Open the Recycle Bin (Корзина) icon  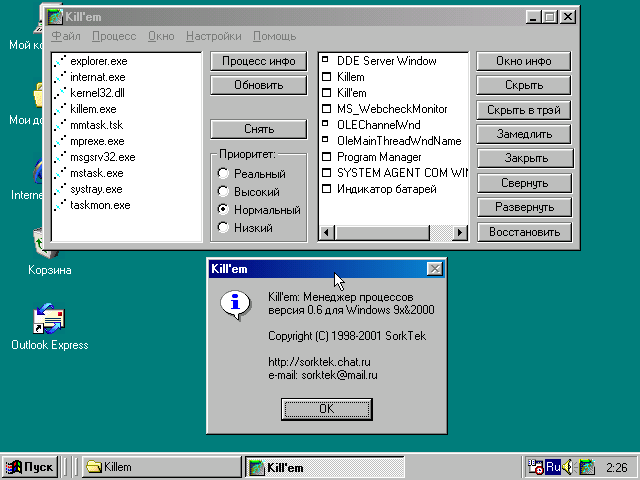(x=46, y=243)
